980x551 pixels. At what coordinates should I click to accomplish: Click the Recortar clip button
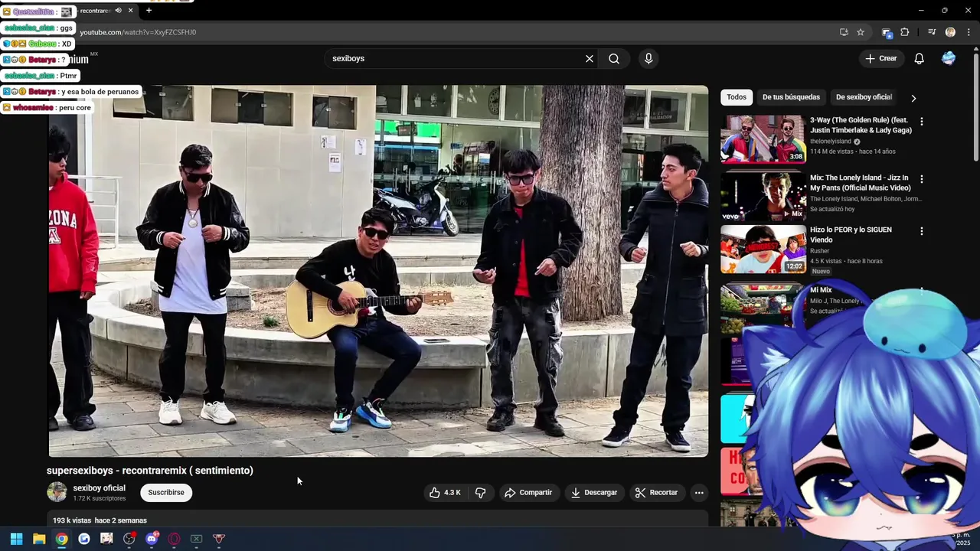[657, 493]
